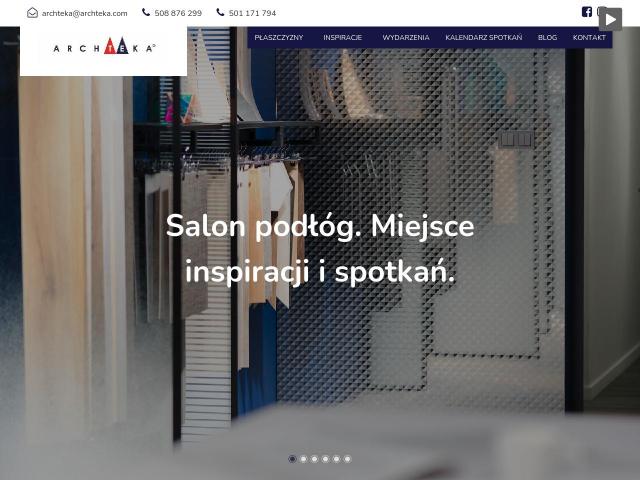Open the Kontakt page
Screen dimensions: 640x480
pyautogui.click(x=589, y=38)
